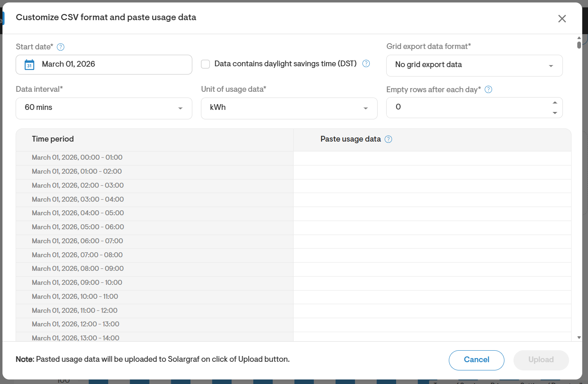Click usage data cell for 05:00 - 06:00
Screen dimensions: 588x384
[x=432, y=228]
